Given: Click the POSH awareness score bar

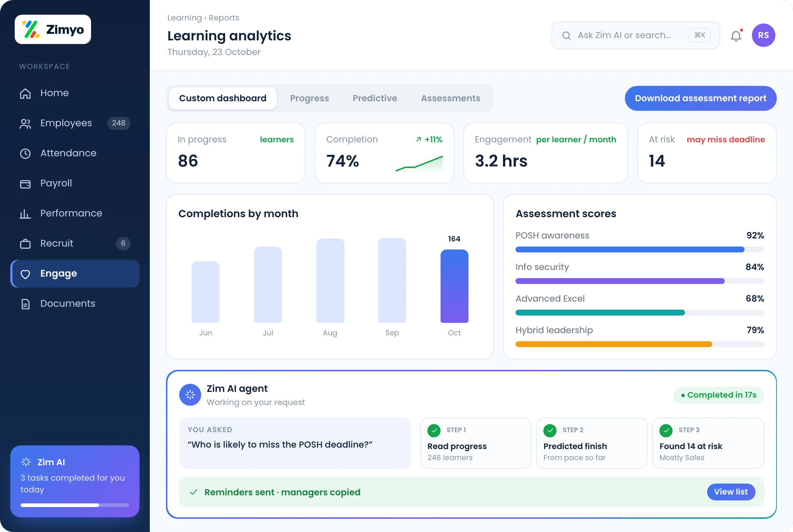Looking at the screenshot, I should click(x=640, y=249).
